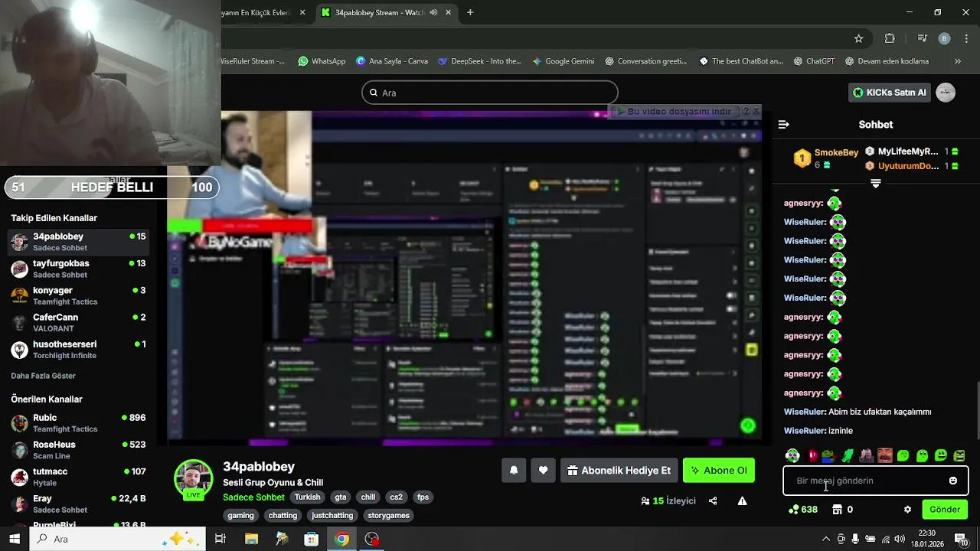
Task: Open the emoji picker in message box
Action: (952, 481)
